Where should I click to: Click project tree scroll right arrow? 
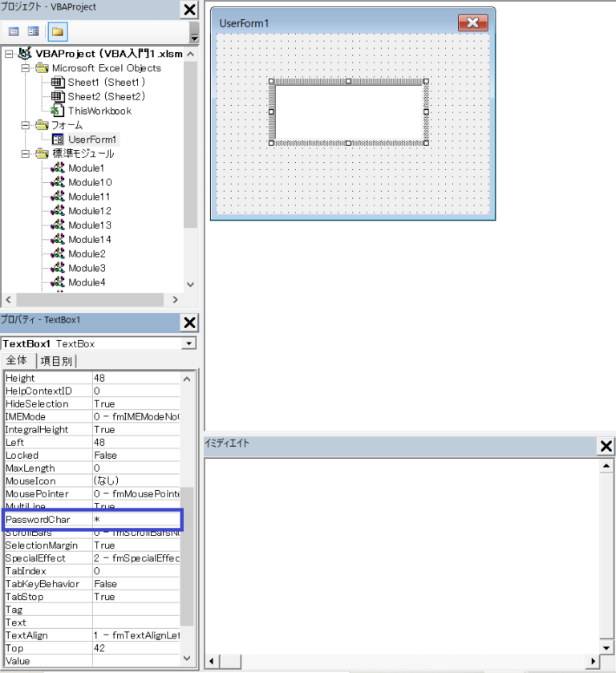tap(175, 299)
